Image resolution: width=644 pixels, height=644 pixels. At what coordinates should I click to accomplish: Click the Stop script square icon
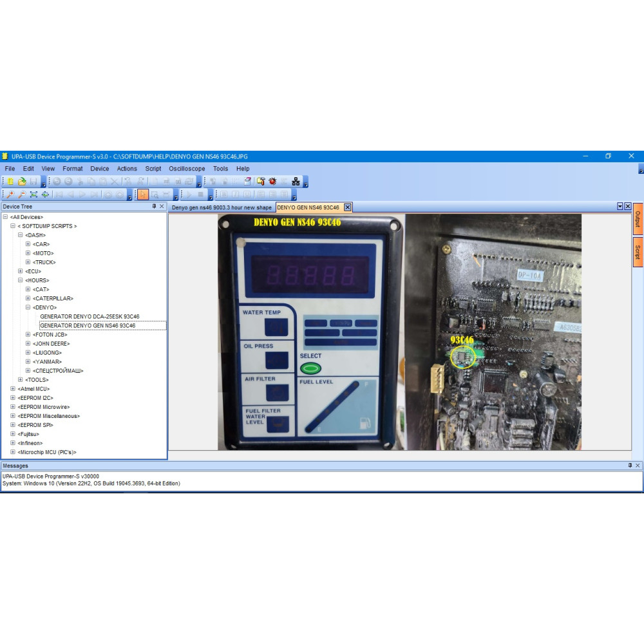pos(200,194)
